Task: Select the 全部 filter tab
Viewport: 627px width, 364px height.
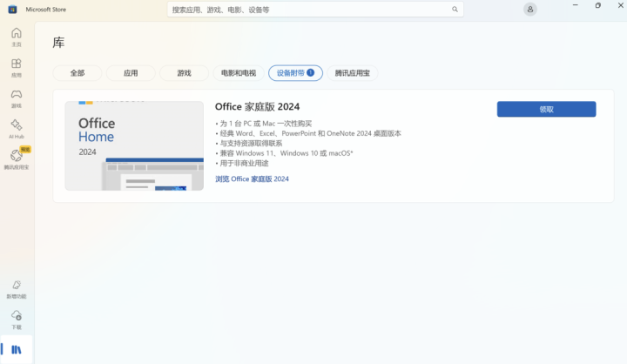Action: [x=78, y=73]
